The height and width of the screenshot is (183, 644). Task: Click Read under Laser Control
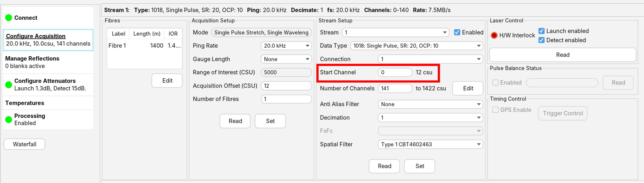pyautogui.click(x=563, y=55)
